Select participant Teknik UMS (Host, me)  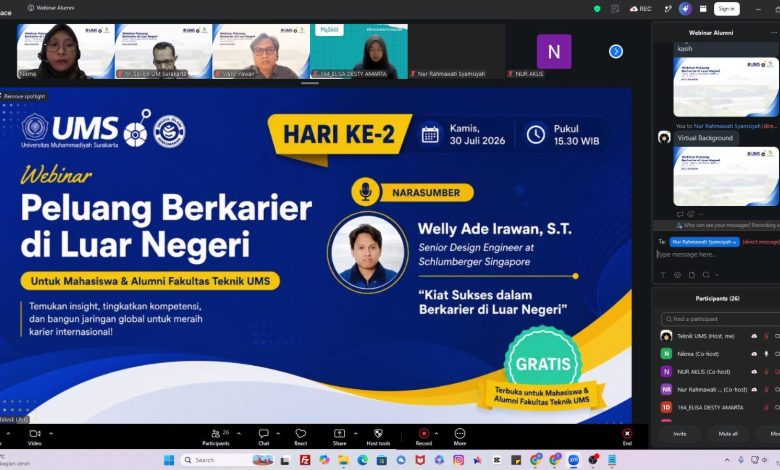coord(719,336)
